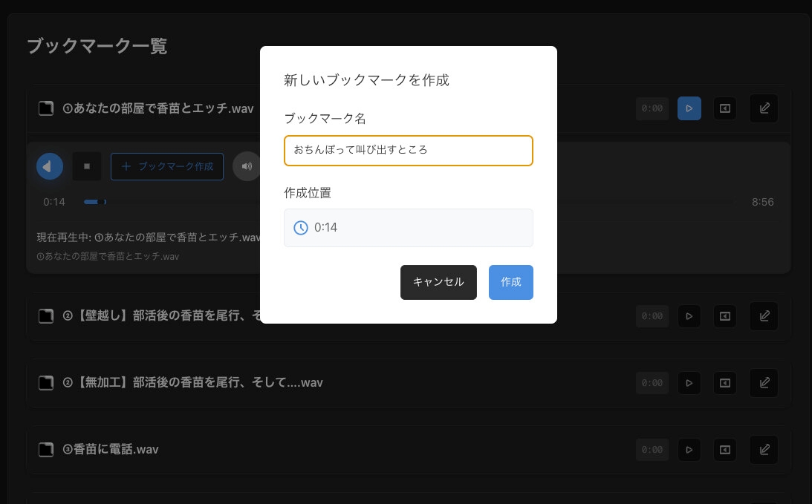Open the side panel icon on the first track row

coord(725,108)
